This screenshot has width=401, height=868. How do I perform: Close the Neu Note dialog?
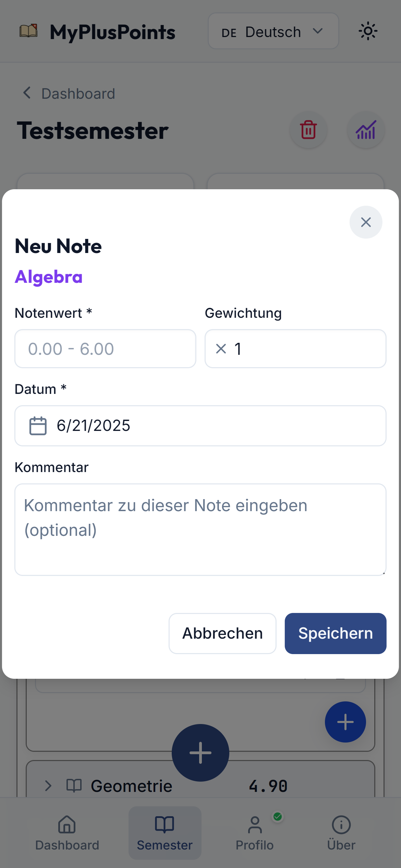(366, 222)
